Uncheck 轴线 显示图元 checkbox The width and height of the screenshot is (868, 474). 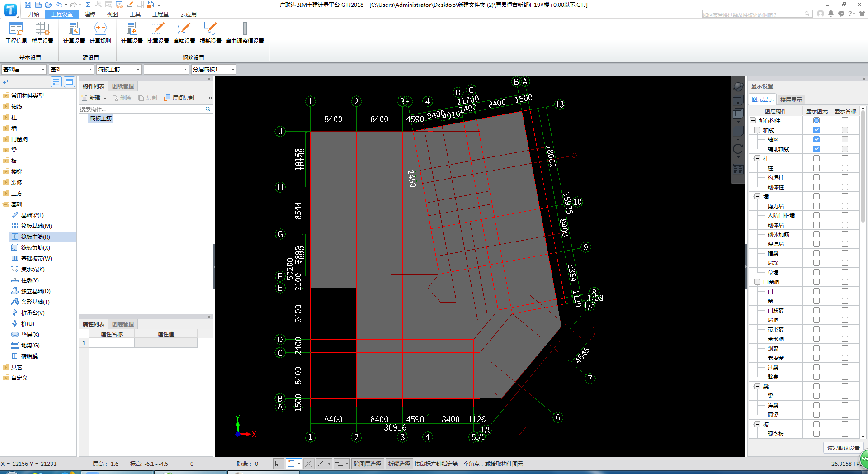click(816, 130)
